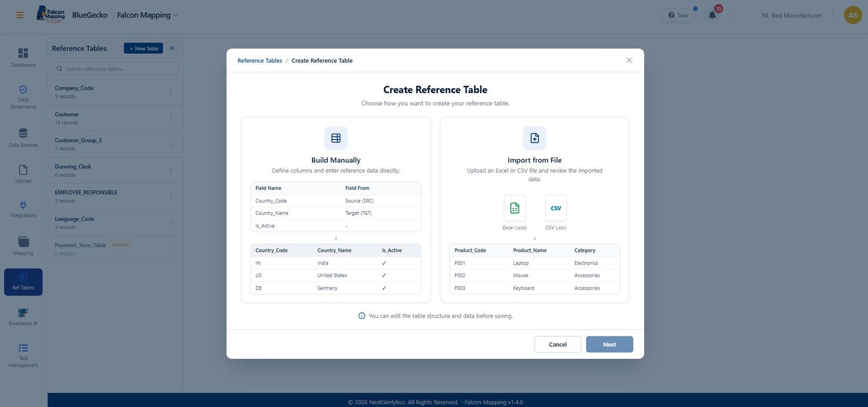
Task: Close the Create Reference Table dialog
Action: [x=629, y=60]
